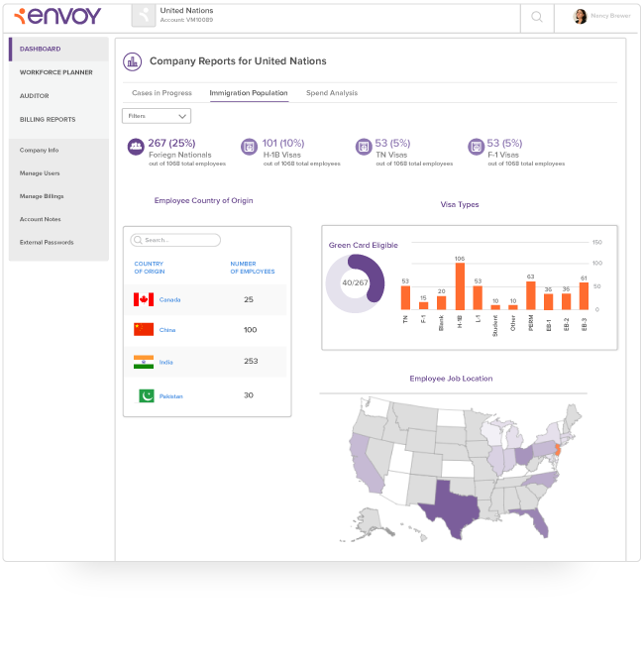
Task: Click Nancy Brewer's profile avatar
Action: (580, 17)
